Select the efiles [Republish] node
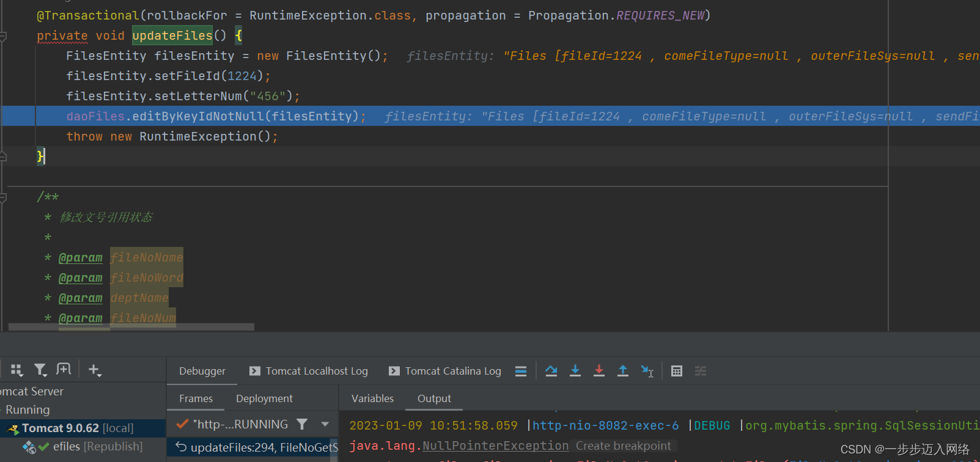Viewport: 980px width, 462px height. pyautogui.click(x=83, y=447)
